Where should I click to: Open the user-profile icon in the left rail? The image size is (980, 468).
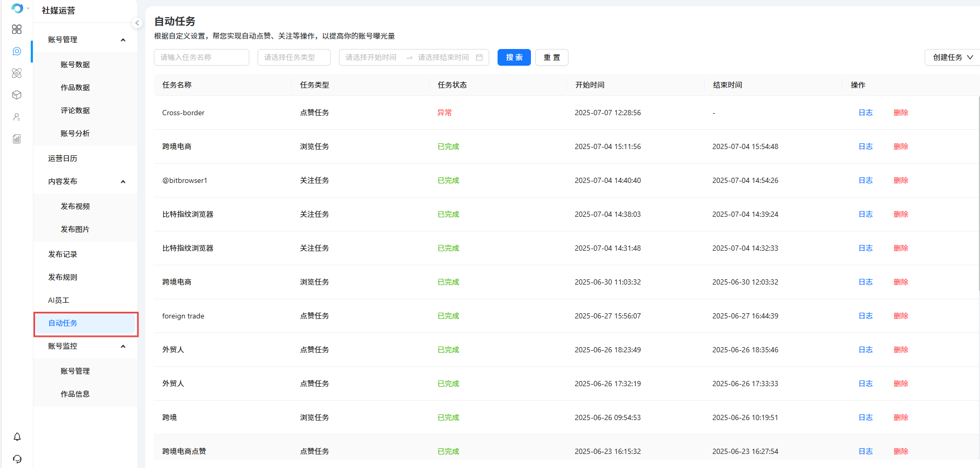[x=17, y=117]
